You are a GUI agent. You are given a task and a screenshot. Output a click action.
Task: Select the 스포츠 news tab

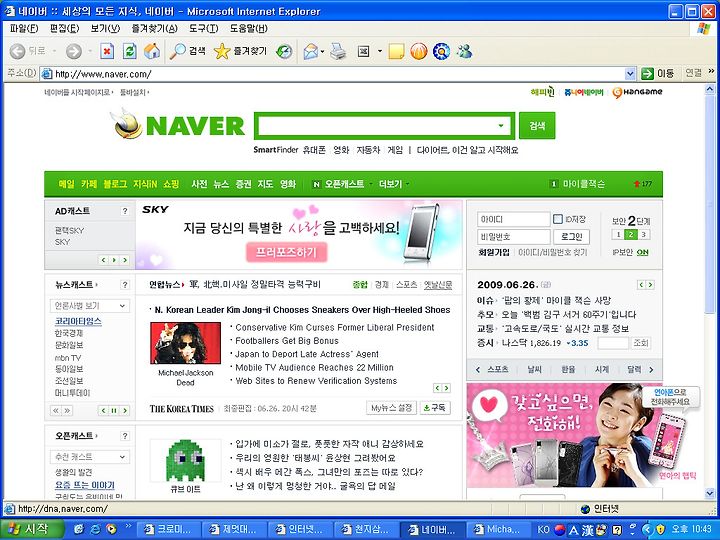[x=406, y=285]
